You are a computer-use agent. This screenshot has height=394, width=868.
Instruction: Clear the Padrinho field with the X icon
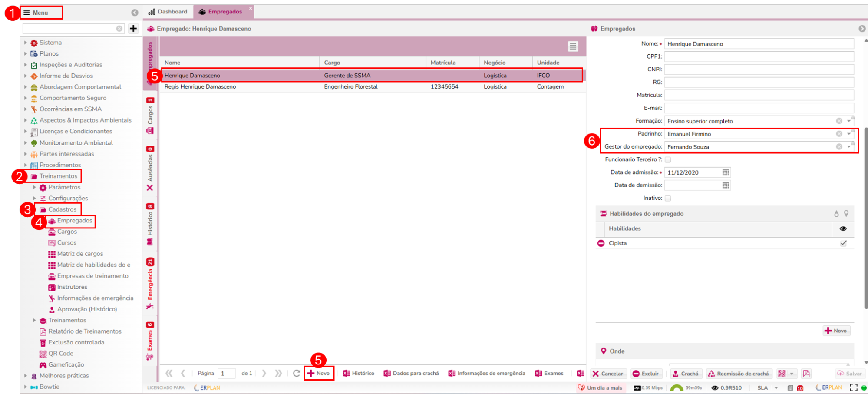click(x=839, y=134)
